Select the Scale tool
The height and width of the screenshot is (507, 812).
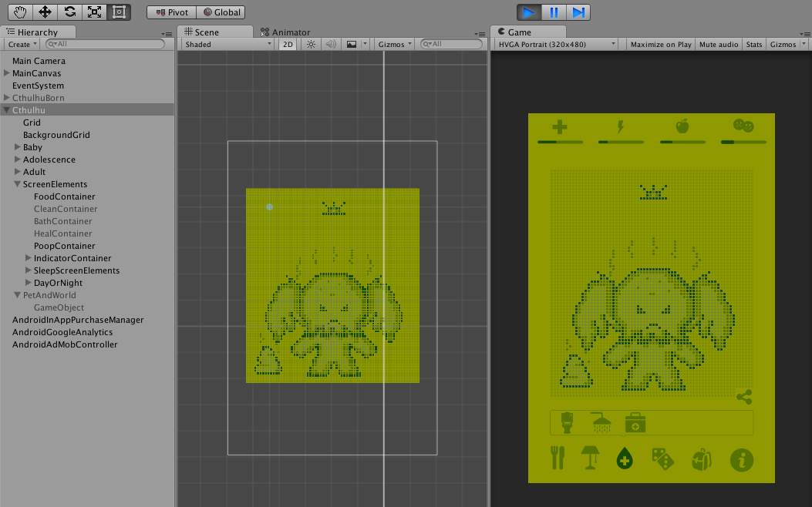tap(94, 12)
